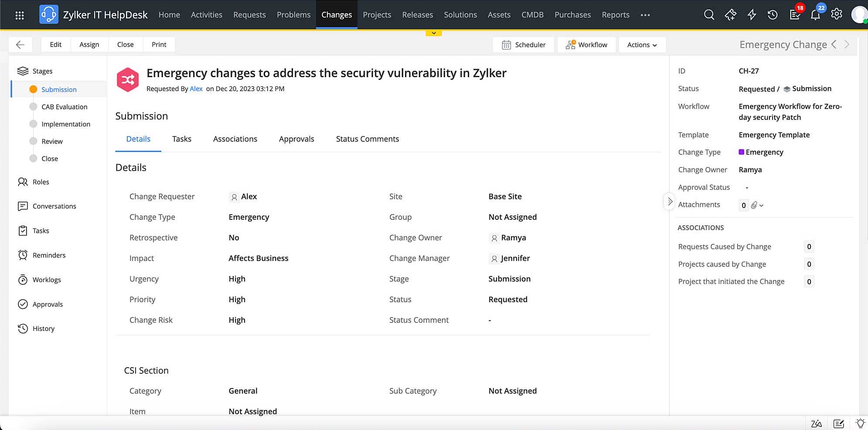Open admin settings gear icon

pos(836,14)
